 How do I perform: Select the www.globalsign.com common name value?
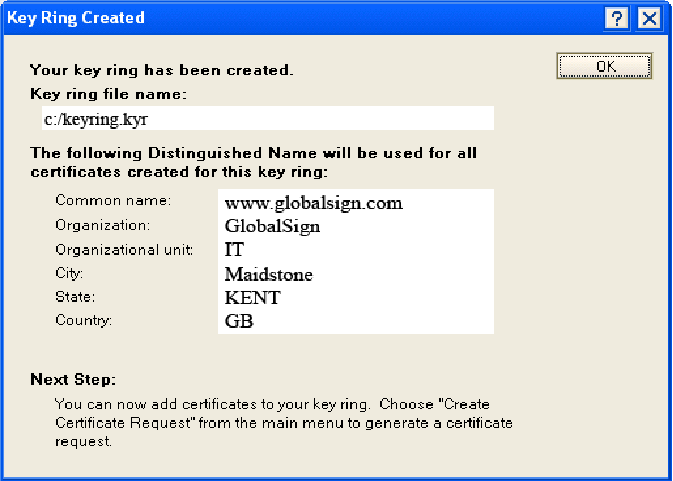pyautogui.click(x=314, y=203)
